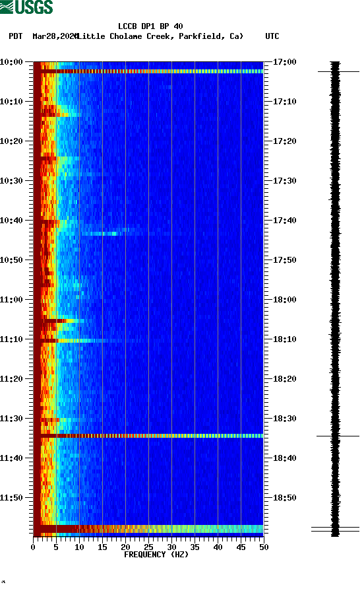The image size is (364, 589).
Task: Click the 10:30 PDT time label
Action: pos(11,181)
